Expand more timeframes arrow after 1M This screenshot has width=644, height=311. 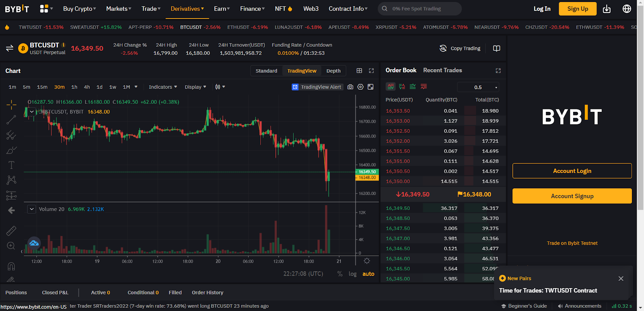[x=136, y=87]
